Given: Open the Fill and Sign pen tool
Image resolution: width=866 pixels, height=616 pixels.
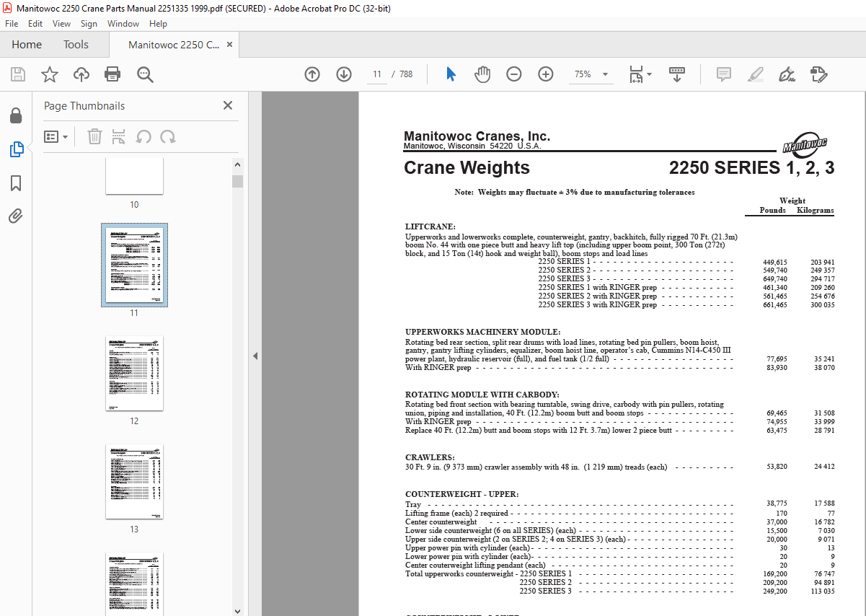Looking at the screenshot, I should point(787,74).
